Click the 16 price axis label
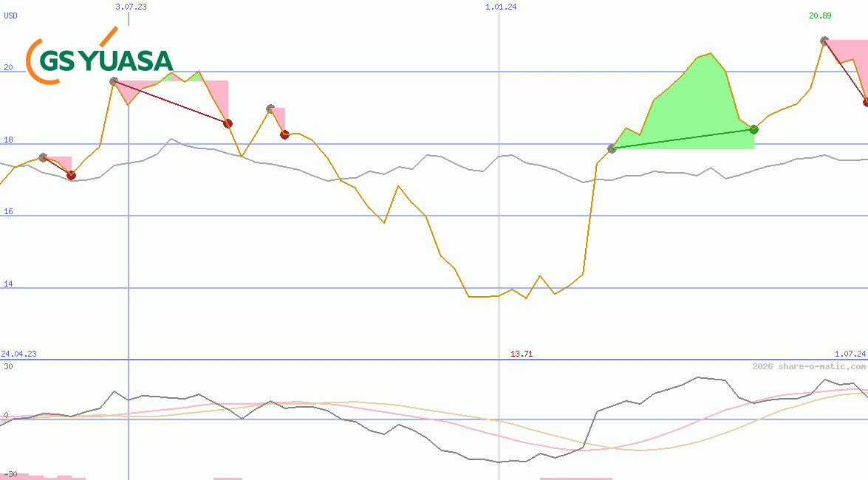 click(x=8, y=211)
